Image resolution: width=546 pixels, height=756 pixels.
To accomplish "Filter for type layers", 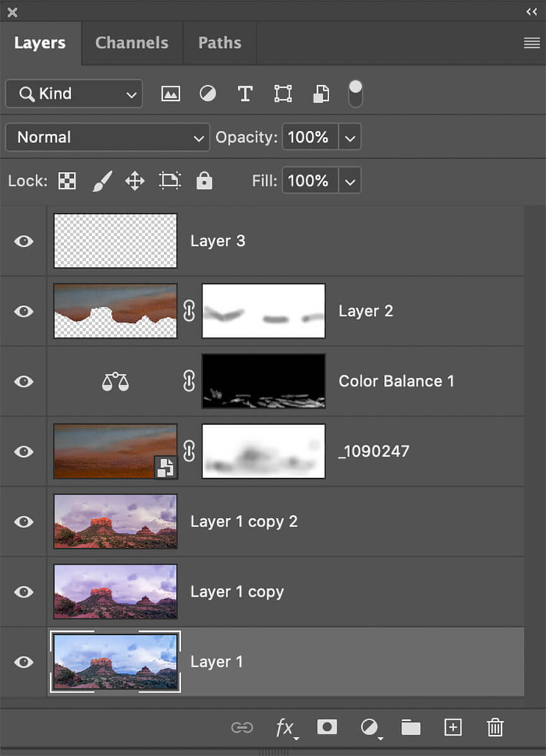I will click(x=245, y=94).
